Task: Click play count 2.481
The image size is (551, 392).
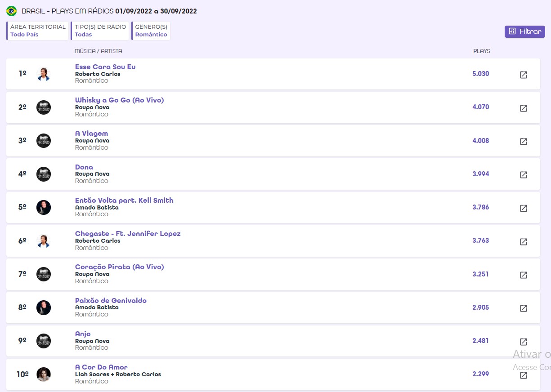Action: 480,341
